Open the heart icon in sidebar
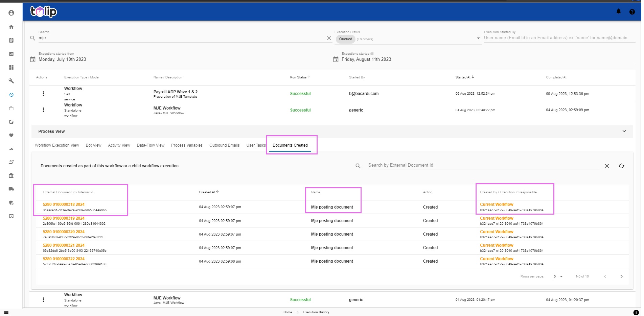The height and width of the screenshot is (316, 644). point(11,135)
